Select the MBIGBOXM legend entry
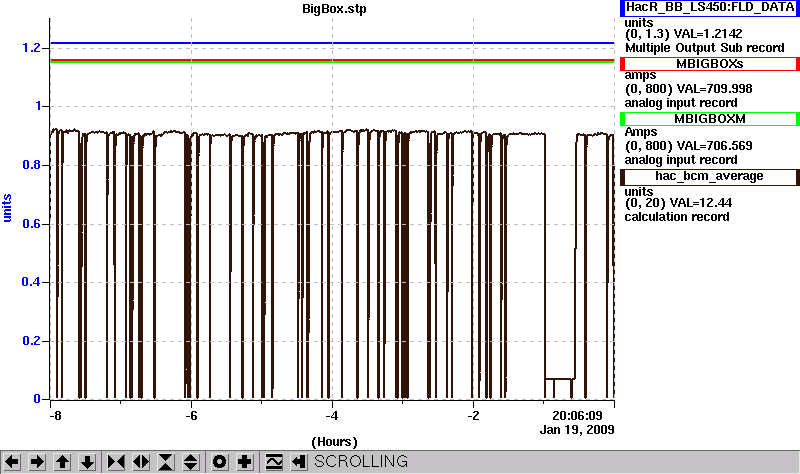Image resolution: width=800 pixels, height=474 pixels. coord(710,119)
